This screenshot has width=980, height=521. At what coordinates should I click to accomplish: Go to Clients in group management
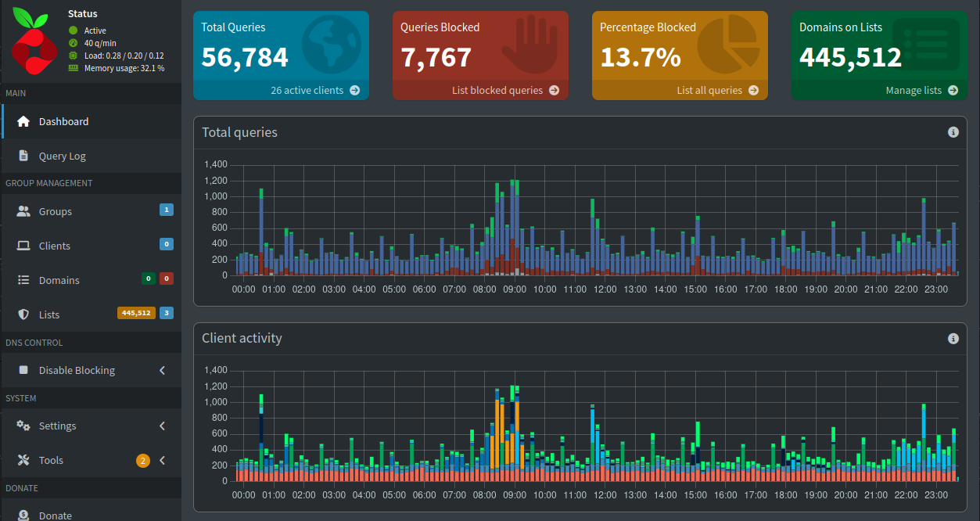tap(55, 246)
